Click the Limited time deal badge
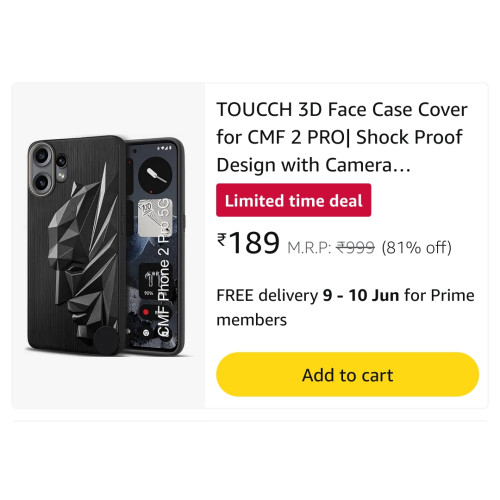The height and width of the screenshot is (500, 500). [x=294, y=200]
